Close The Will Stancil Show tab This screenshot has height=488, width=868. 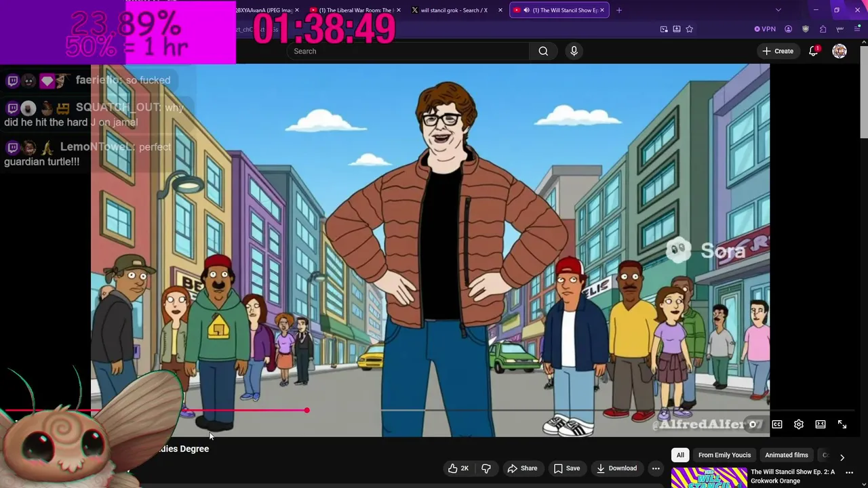(x=601, y=10)
